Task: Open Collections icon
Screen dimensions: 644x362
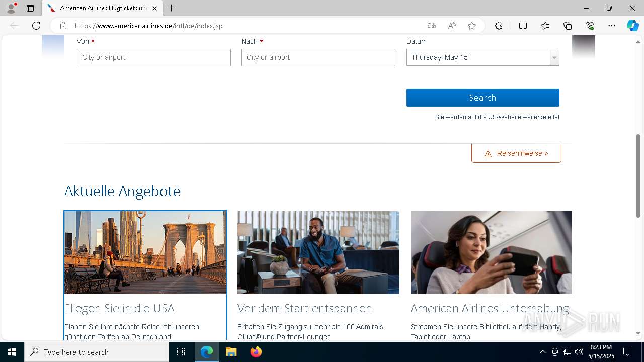Action: pyautogui.click(x=568, y=26)
